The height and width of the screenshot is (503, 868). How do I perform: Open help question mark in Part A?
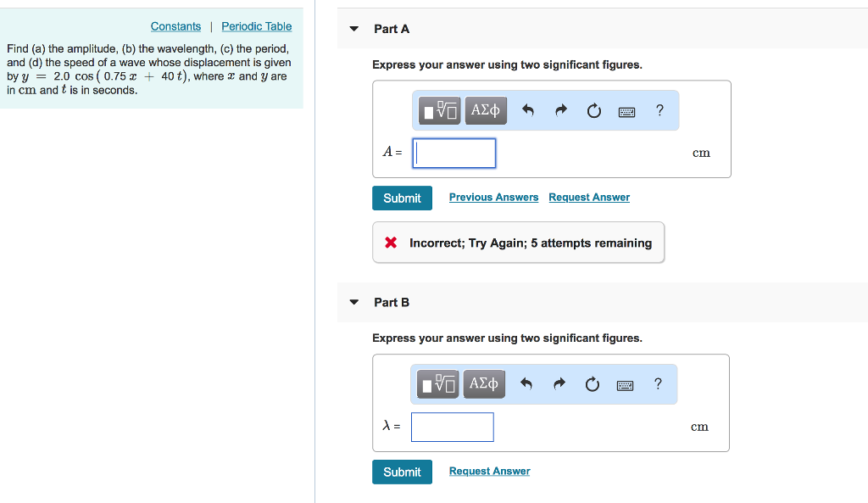[x=659, y=110]
